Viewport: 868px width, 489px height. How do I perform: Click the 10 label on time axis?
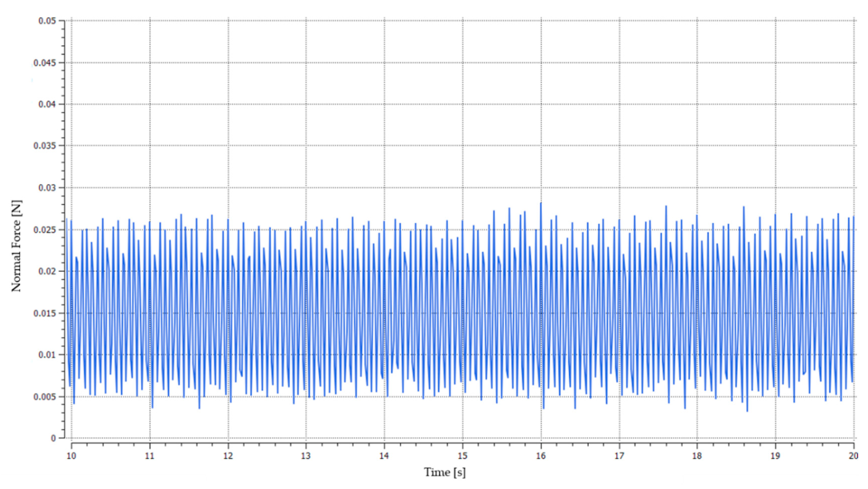[71, 456]
